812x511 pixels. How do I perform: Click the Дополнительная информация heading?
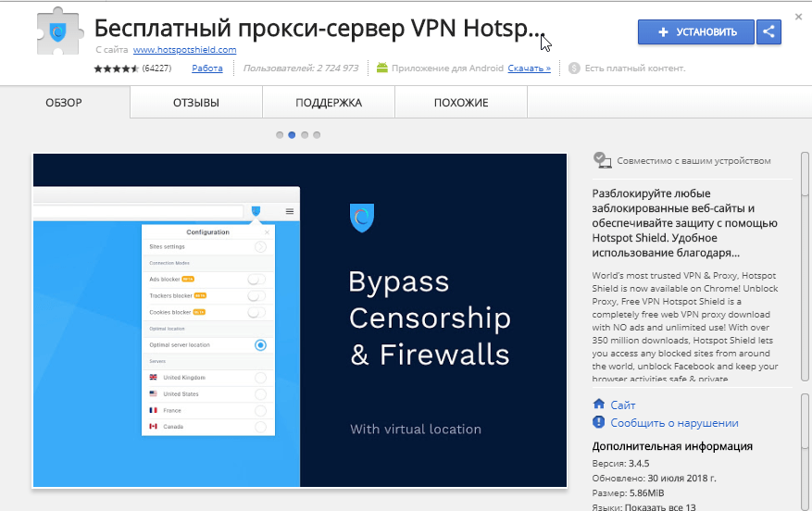coord(672,446)
